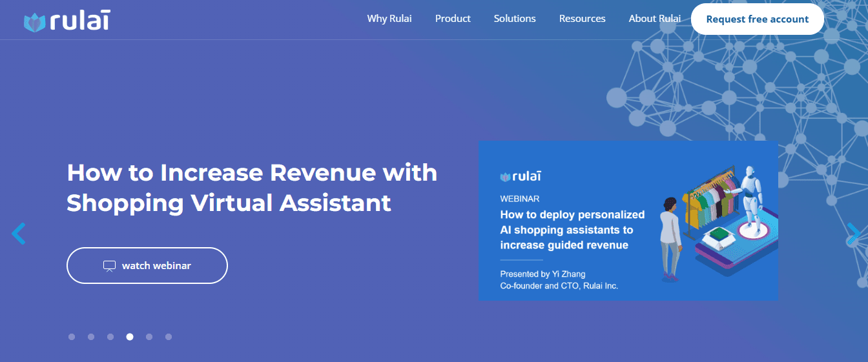Viewport: 868px width, 362px height.
Task: Open the webinar banner image thumbnail
Action: tap(628, 221)
